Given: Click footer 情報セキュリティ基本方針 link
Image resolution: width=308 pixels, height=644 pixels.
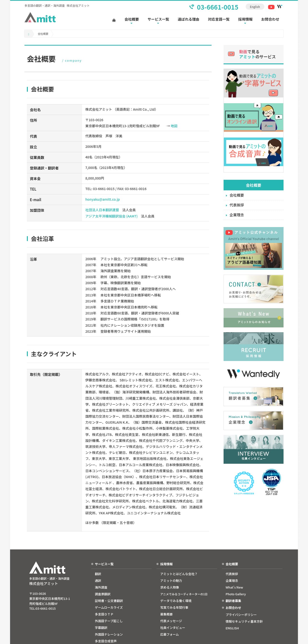Looking at the screenshot, I should pos(244,621).
